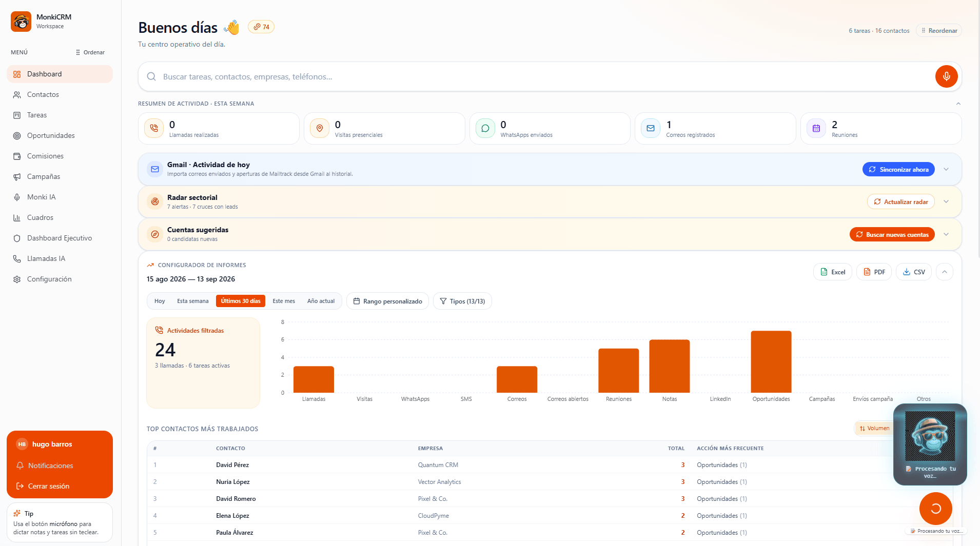
Task: Expand the Cuentas sugeridas section
Action: point(946,234)
